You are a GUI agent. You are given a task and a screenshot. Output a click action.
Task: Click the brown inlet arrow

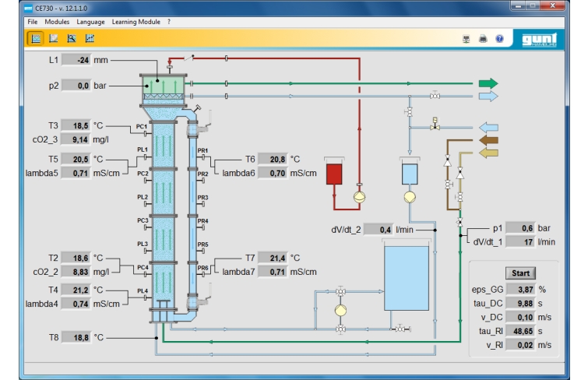(x=488, y=140)
